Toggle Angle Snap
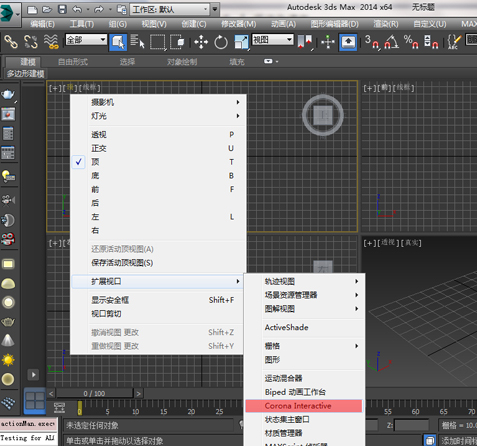The width and height of the screenshot is (477, 446). click(391, 42)
